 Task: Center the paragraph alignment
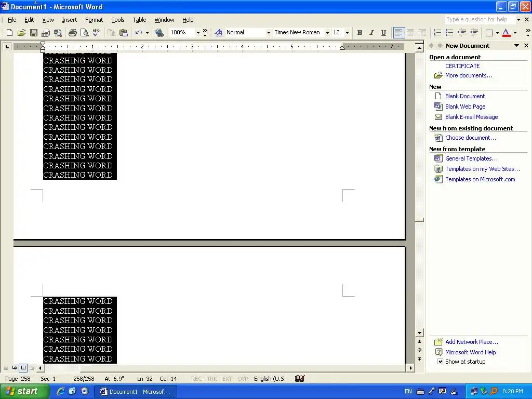[410, 33]
